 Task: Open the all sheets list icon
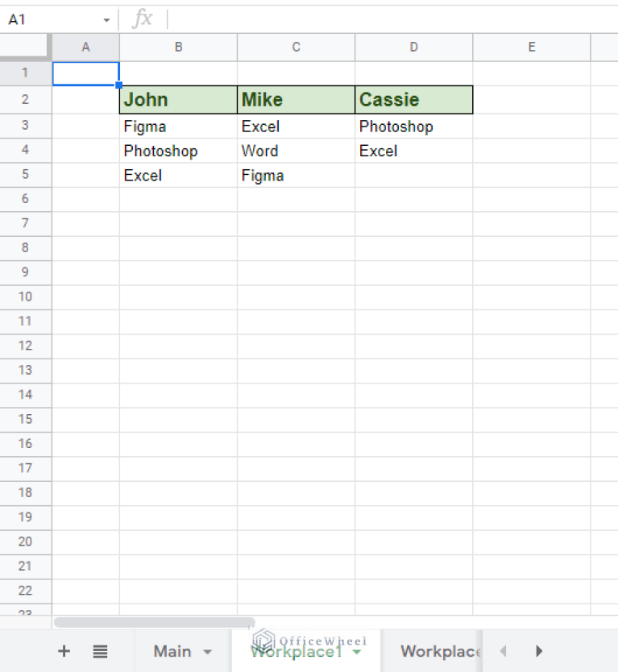[100, 651]
